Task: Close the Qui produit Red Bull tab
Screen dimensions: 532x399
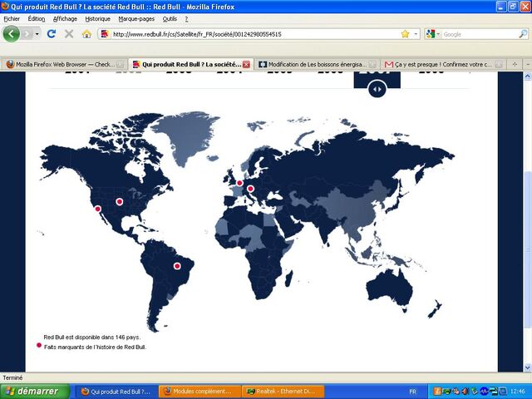Action: [x=246, y=64]
